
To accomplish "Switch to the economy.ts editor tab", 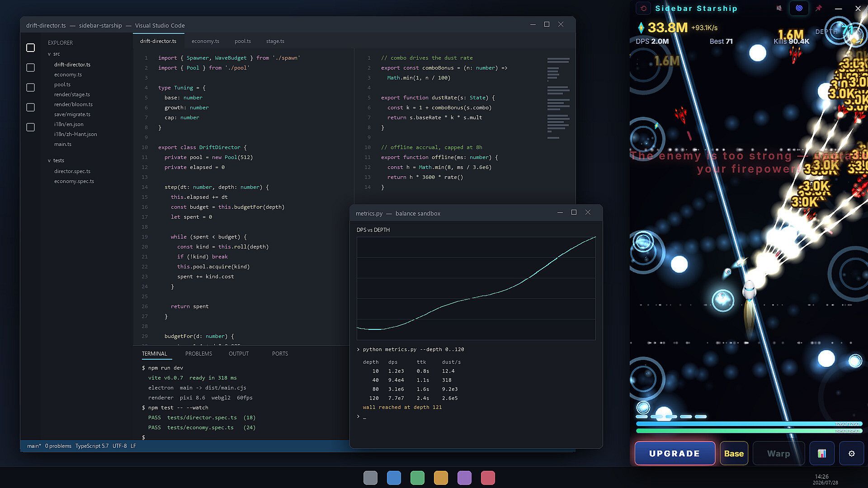I will pyautogui.click(x=205, y=41).
